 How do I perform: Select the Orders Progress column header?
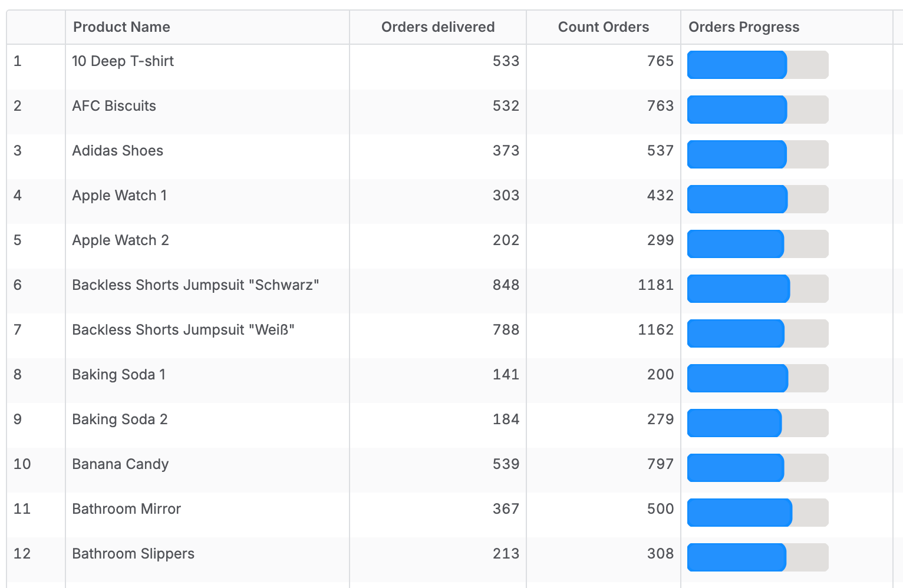click(x=786, y=27)
